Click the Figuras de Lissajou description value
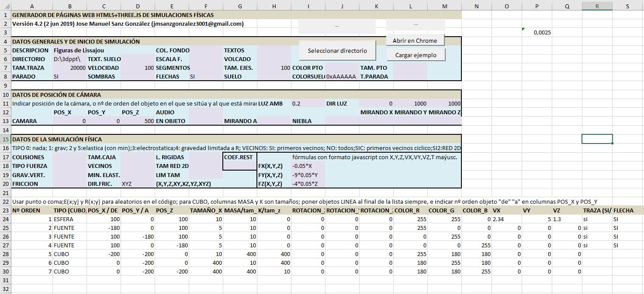Image resolution: width=644 pixels, height=294 pixels. [79, 50]
